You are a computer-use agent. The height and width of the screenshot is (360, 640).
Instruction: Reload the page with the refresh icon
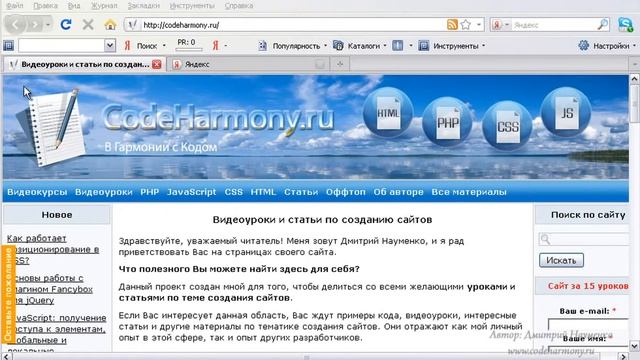(66, 25)
